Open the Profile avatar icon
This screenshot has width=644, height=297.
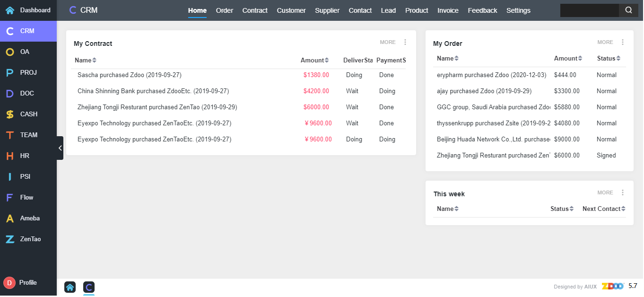9,282
